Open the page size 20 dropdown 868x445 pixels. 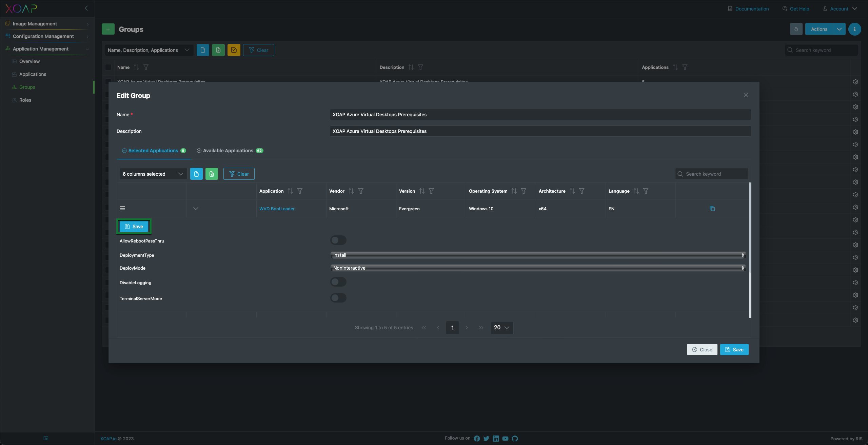coord(502,327)
